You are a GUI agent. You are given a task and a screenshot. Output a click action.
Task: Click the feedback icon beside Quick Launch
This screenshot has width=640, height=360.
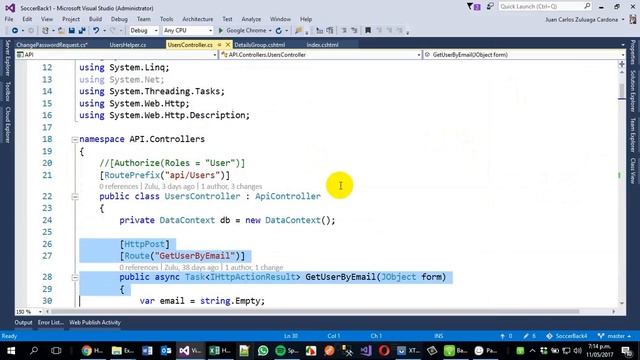(x=490, y=7)
